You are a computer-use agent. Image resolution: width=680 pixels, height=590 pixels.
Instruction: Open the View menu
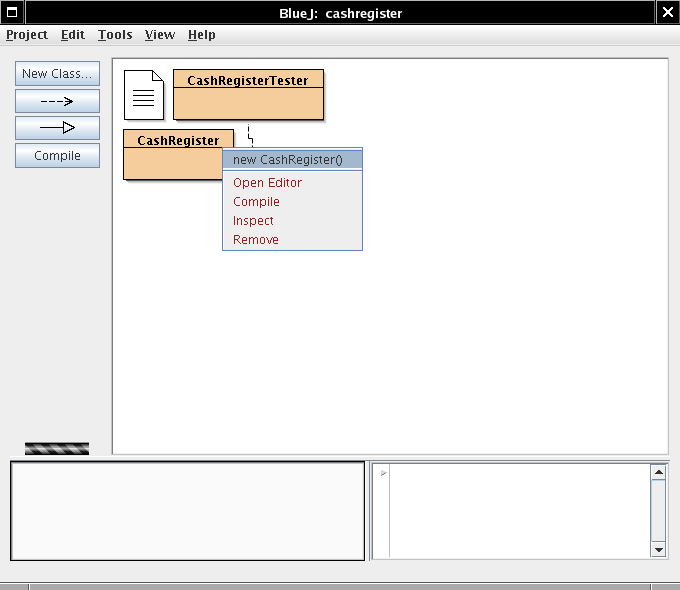pyautogui.click(x=160, y=35)
